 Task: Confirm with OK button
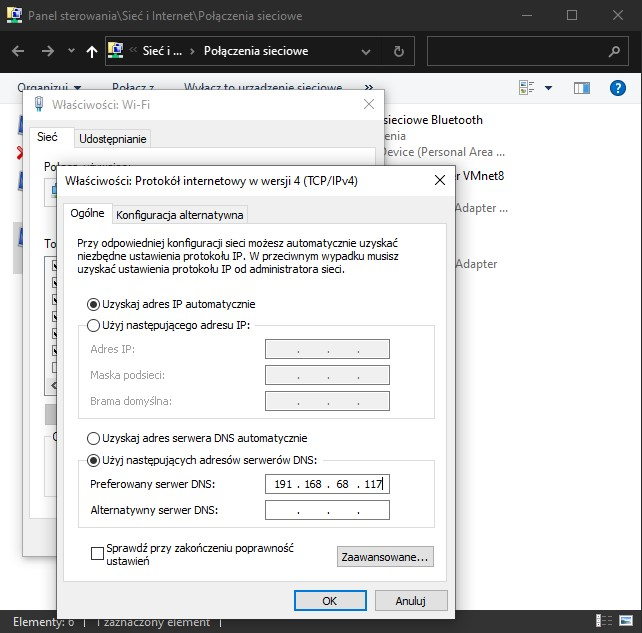click(330, 601)
